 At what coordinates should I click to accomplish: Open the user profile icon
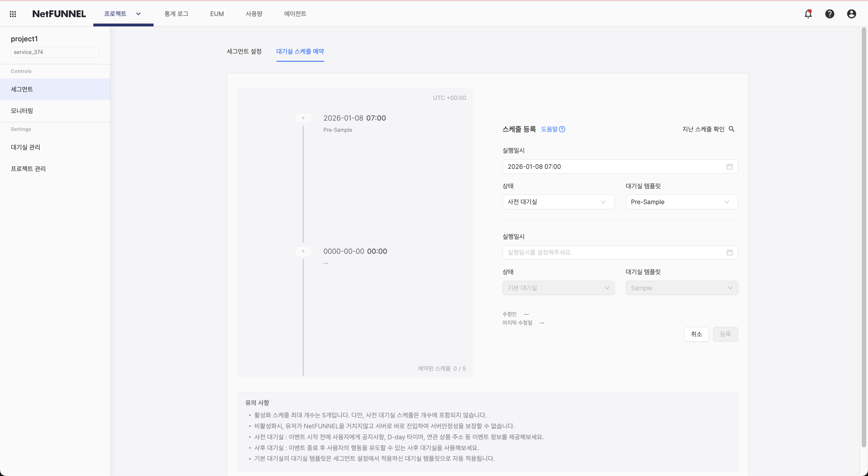[851, 14]
